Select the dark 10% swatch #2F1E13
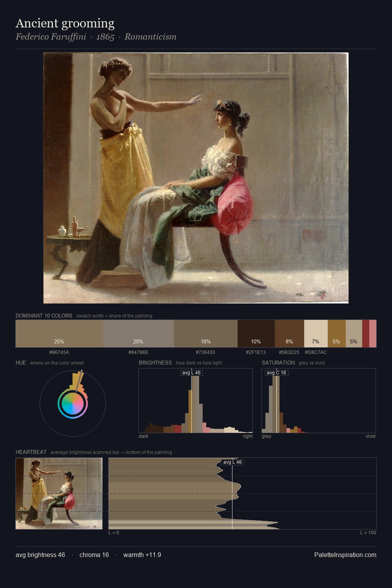 tap(256, 334)
